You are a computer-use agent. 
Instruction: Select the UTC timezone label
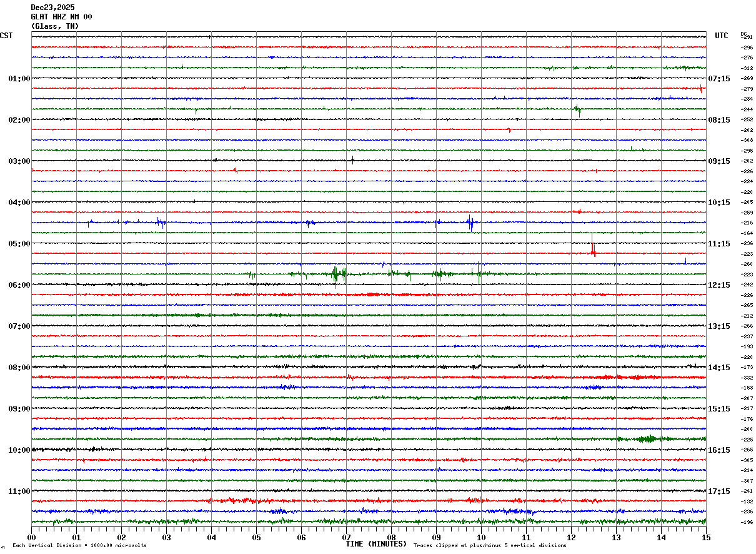[722, 36]
